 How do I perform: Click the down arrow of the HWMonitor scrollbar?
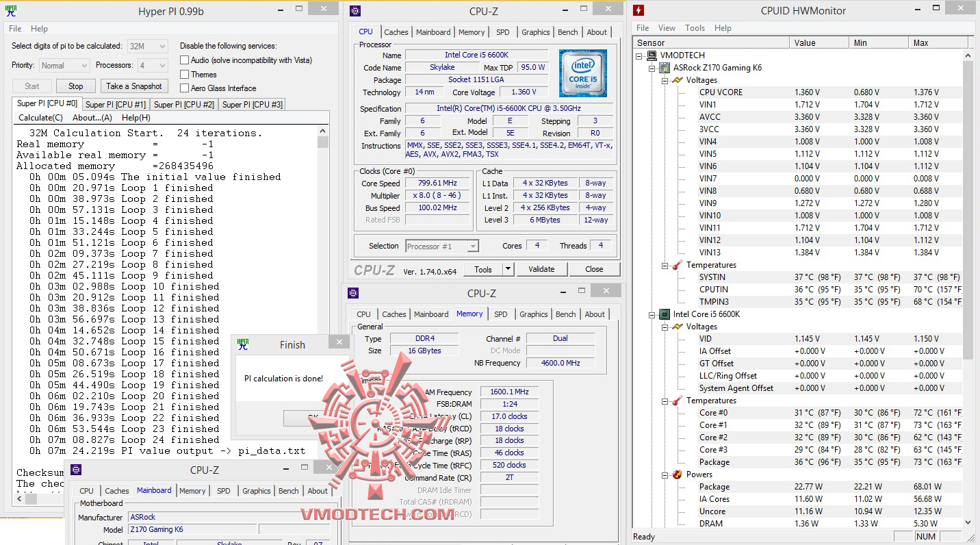click(x=968, y=522)
